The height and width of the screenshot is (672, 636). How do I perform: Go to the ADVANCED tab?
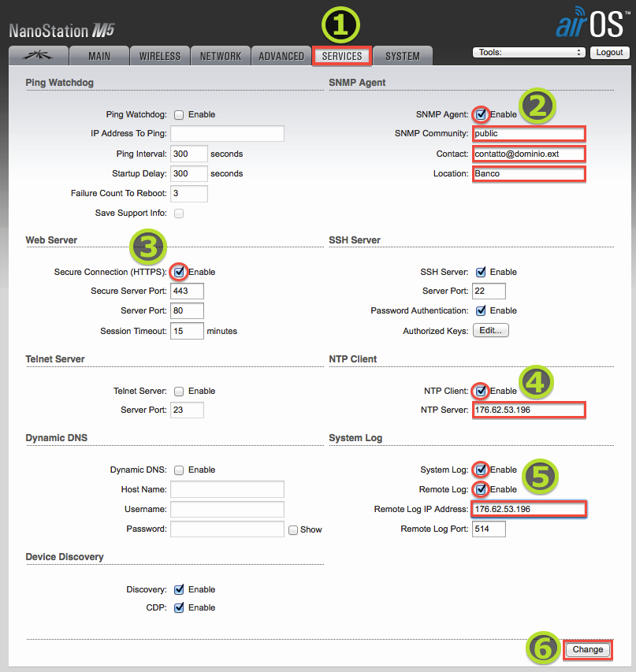click(x=281, y=56)
